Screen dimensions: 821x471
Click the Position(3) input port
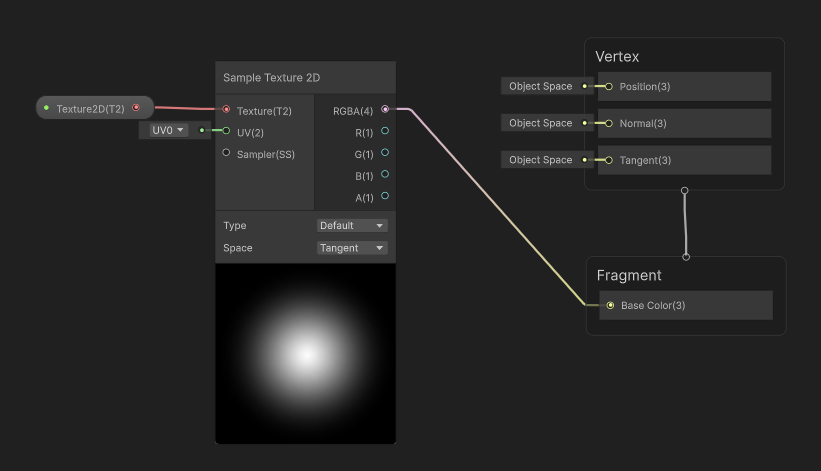pyautogui.click(x=609, y=86)
